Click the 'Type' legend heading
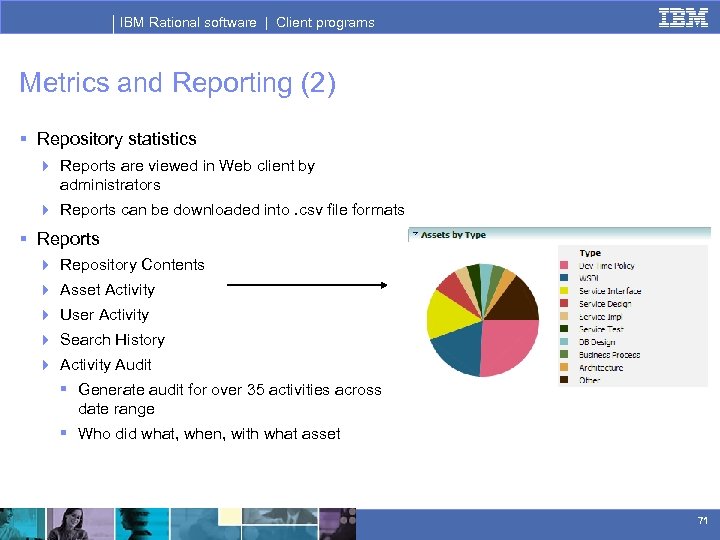This screenshot has height=540, width=720. (x=590, y=253)
